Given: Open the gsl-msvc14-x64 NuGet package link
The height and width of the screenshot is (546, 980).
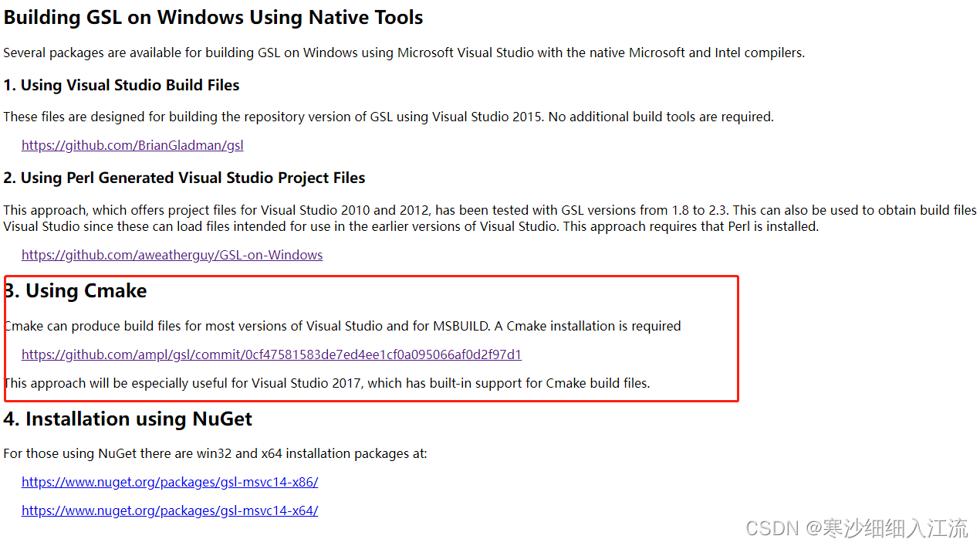Looking at the screenshot, I should tap(170, 510).
